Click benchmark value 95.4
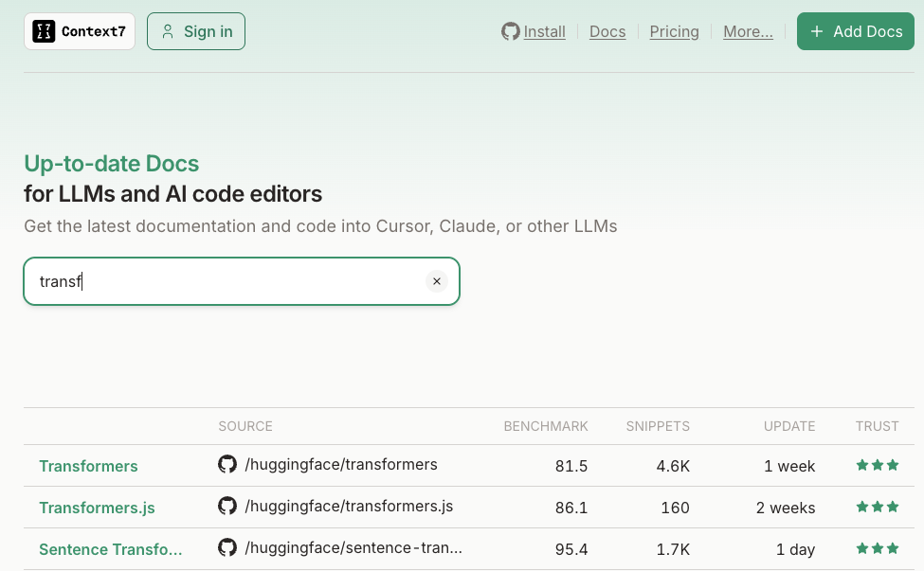Image resolution: width=924 pixels, height=571 pixels. [x=571, y=550]
